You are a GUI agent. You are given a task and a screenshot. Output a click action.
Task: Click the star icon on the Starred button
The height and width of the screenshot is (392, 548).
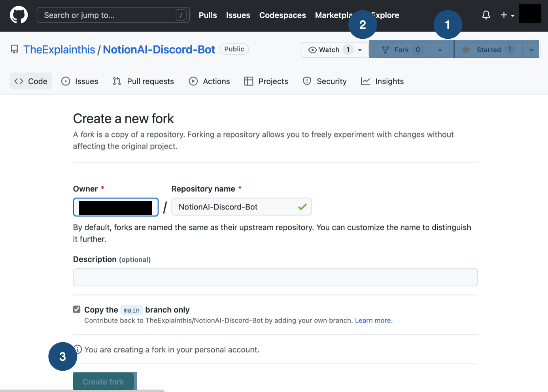[x=466, y=49]
